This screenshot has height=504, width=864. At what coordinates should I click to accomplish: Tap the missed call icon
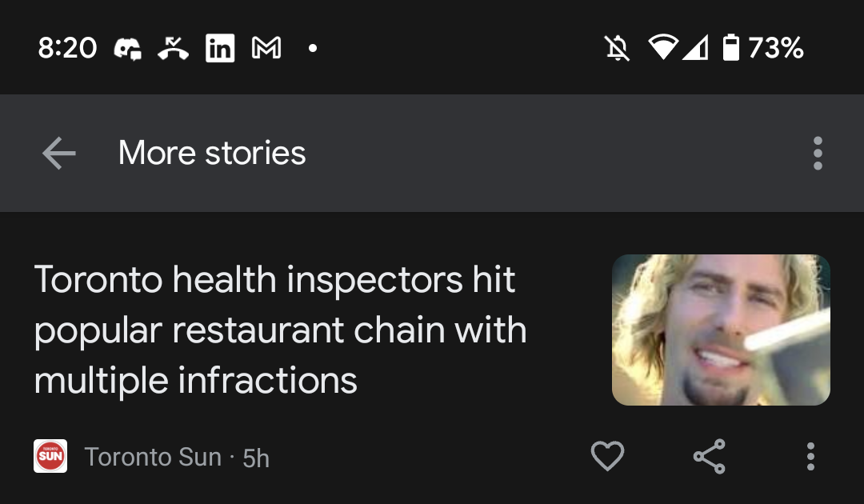[x=175, y=48]
